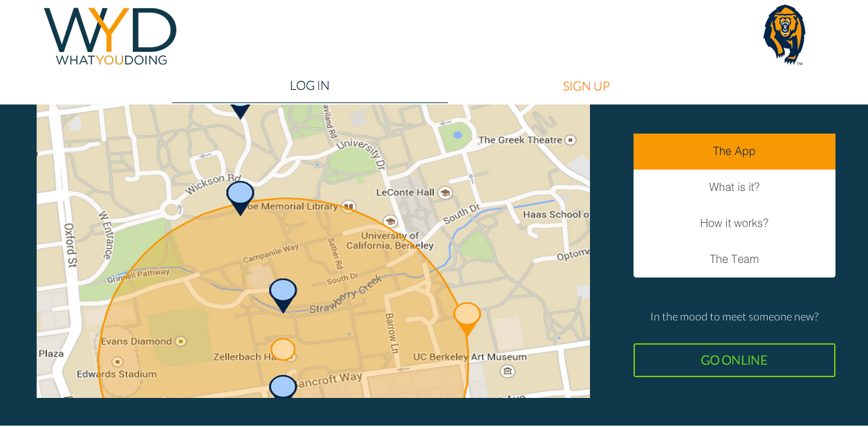
Task: Select the What is it? menu item
Action: (x=735, y=188)
